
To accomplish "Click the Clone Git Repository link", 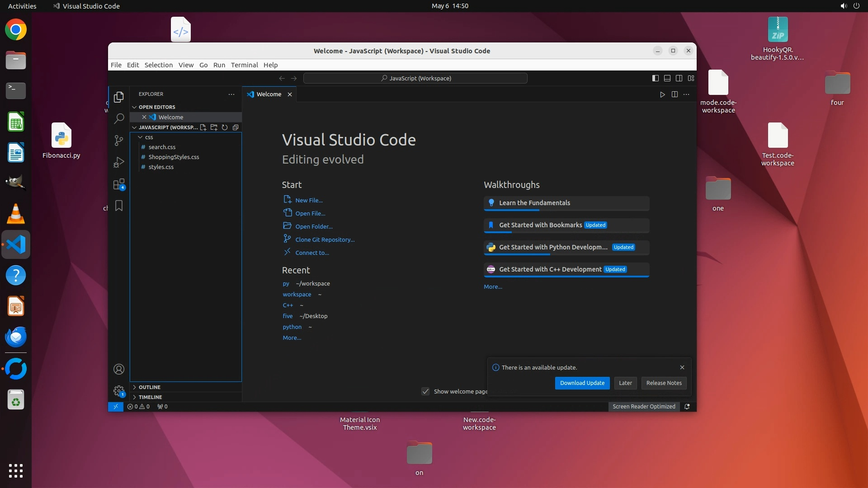I will (325, 240).
